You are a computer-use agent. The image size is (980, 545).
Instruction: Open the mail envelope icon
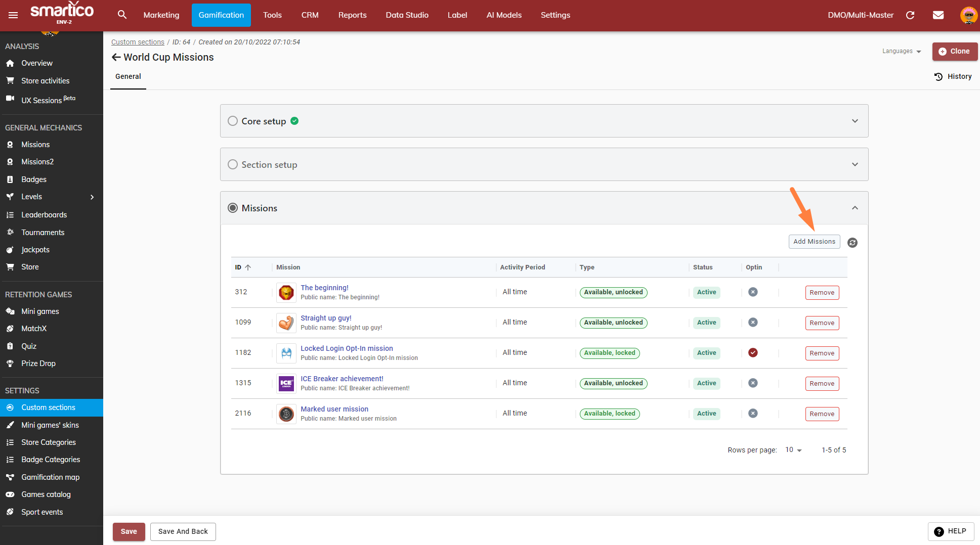tap(938, 15)
